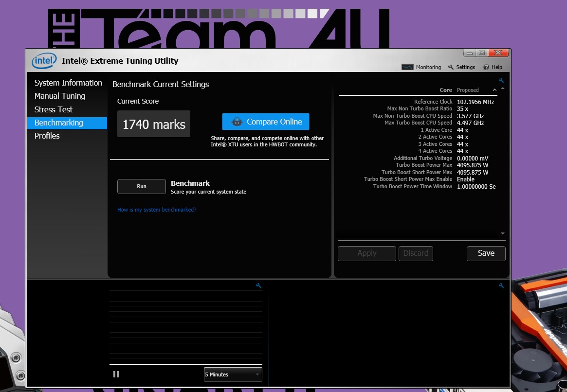567x392 pixels.
Task: Click the 4.497 GHz turbo speed value
Action: (x=470, y=123)
